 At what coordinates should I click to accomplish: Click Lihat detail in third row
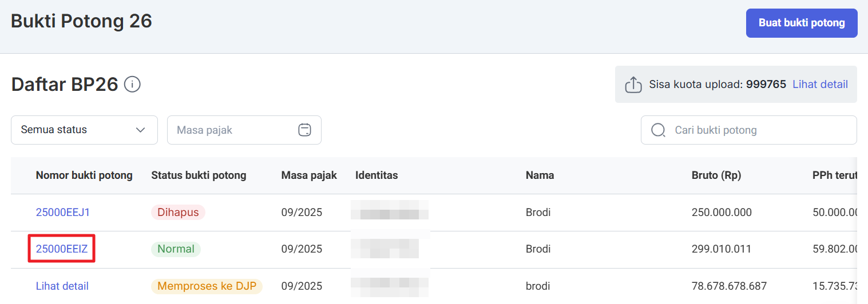point(62,286)
